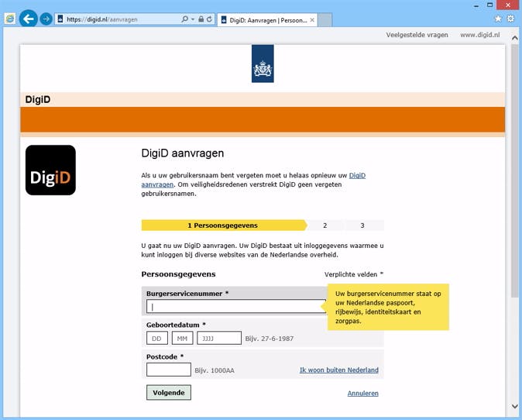This screenshot has height=420, width=522.
Task: Open Veelgestelde vragen link
Action: [x=417, y=35]
